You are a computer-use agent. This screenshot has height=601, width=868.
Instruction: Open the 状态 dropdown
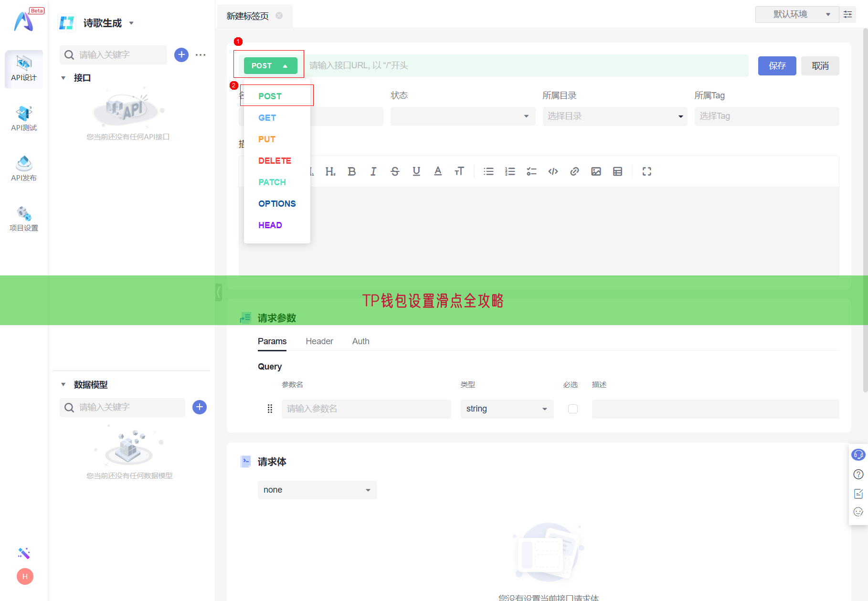[x=463, y=116]
